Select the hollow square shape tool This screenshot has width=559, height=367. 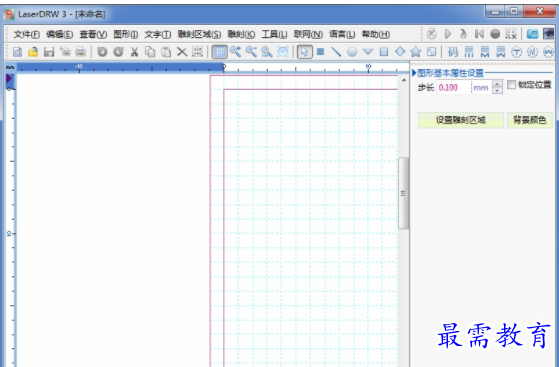click(384, 52)
